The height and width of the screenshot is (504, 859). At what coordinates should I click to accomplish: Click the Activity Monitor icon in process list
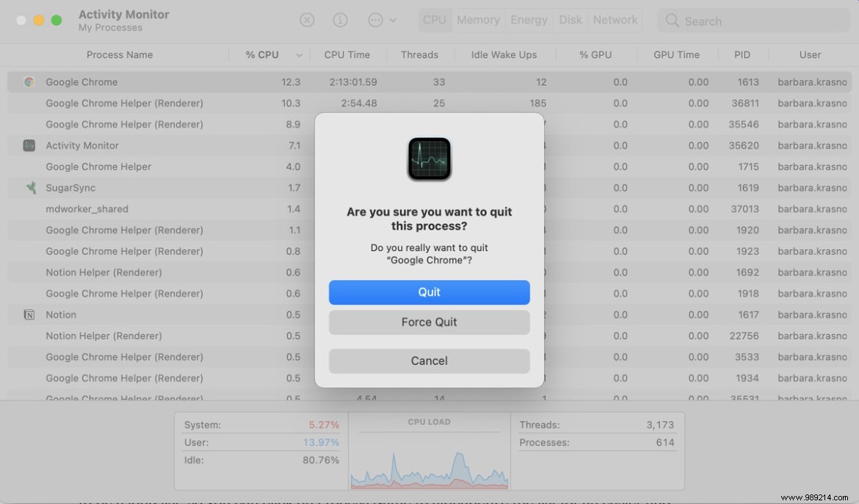29,145
